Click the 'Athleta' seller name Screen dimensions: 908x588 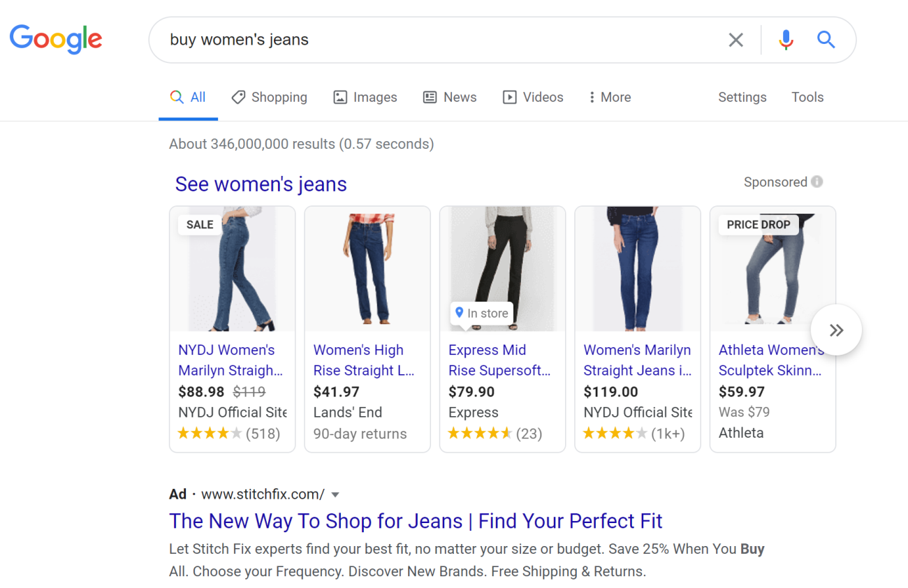[741, 433]
